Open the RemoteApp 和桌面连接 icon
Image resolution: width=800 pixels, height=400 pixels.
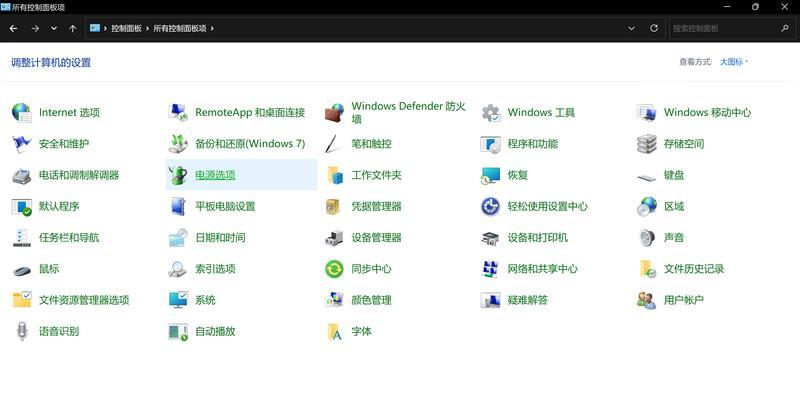[x=178, y=112]
